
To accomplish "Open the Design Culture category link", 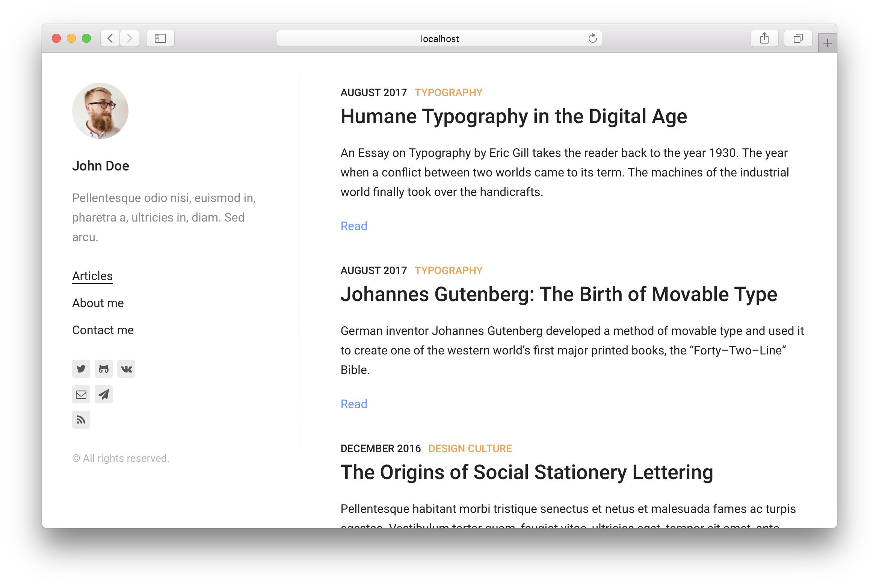I will pos(470,448).
